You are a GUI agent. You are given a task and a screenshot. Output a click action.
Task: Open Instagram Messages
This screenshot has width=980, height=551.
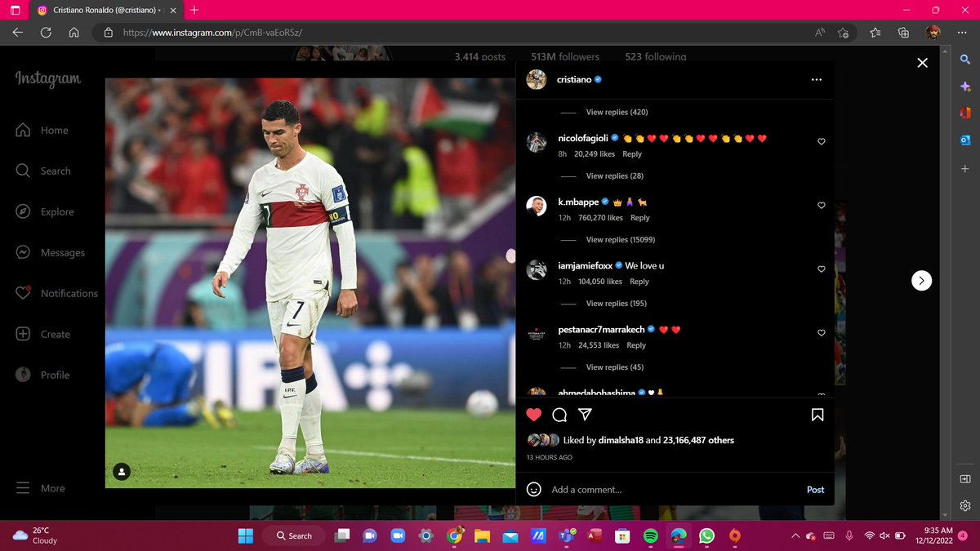coord(51,252)
